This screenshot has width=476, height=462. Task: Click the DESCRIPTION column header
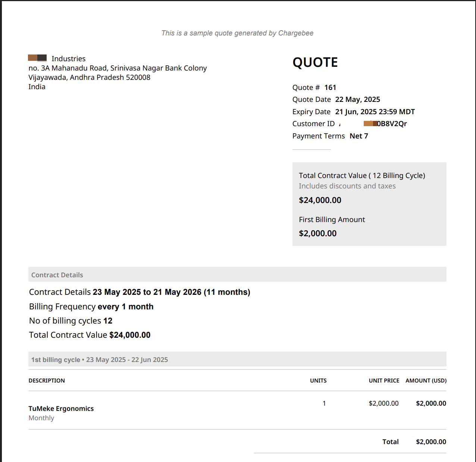[x=47, y=381]
